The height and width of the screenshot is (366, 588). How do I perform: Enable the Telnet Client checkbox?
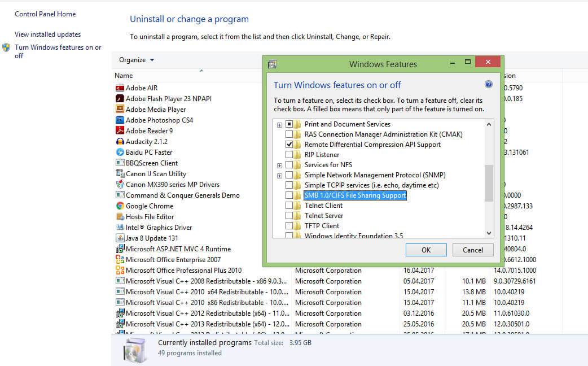(x=289, y=205)
